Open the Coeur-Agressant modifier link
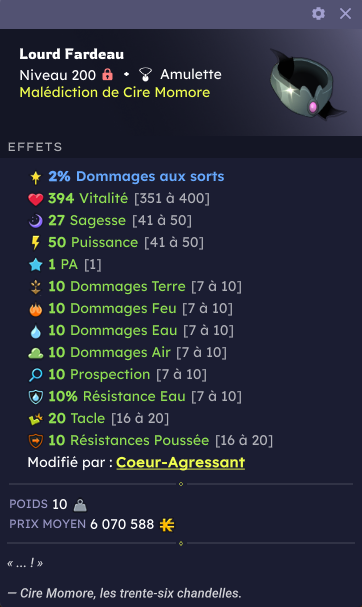This screenshot has height=607, width=362. (180, 462)
